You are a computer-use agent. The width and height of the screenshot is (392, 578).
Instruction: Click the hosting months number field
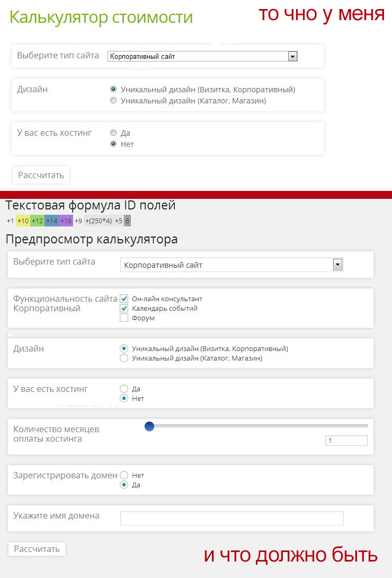346,441
